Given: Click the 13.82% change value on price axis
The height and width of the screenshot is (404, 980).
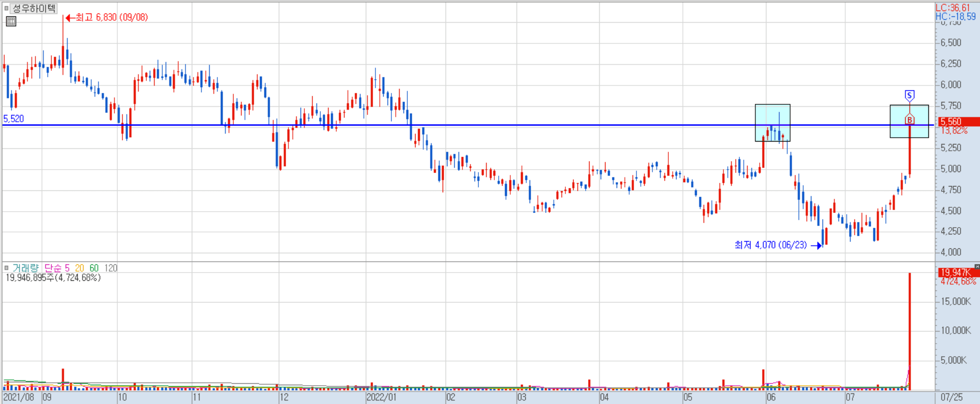Looking at the screenshot, I should [x=954, y=130].
